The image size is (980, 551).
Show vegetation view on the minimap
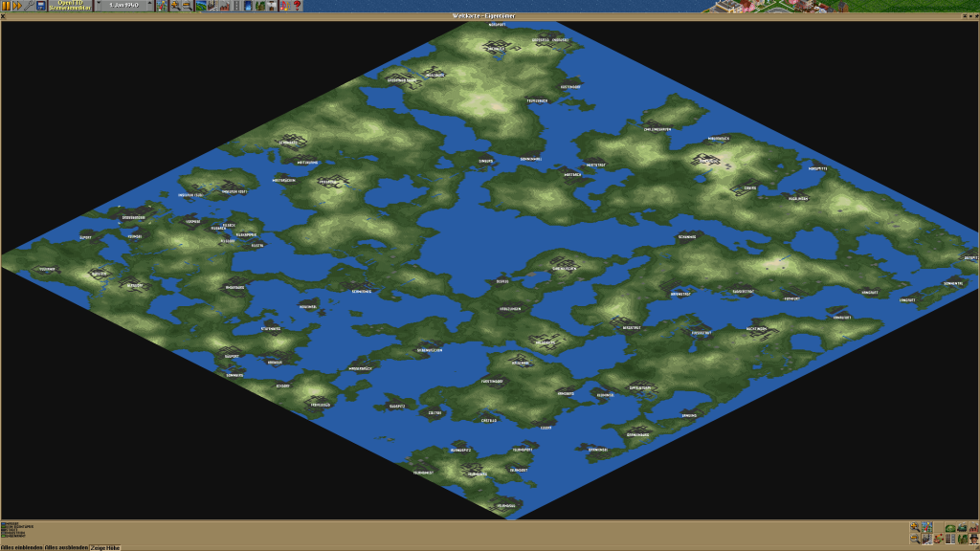tap(962, 539)
